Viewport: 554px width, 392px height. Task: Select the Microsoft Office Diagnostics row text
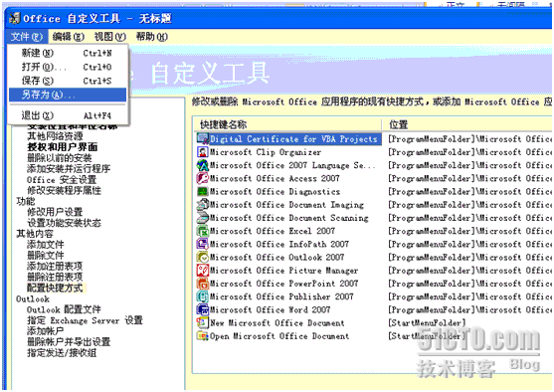(x=275, y=191)
